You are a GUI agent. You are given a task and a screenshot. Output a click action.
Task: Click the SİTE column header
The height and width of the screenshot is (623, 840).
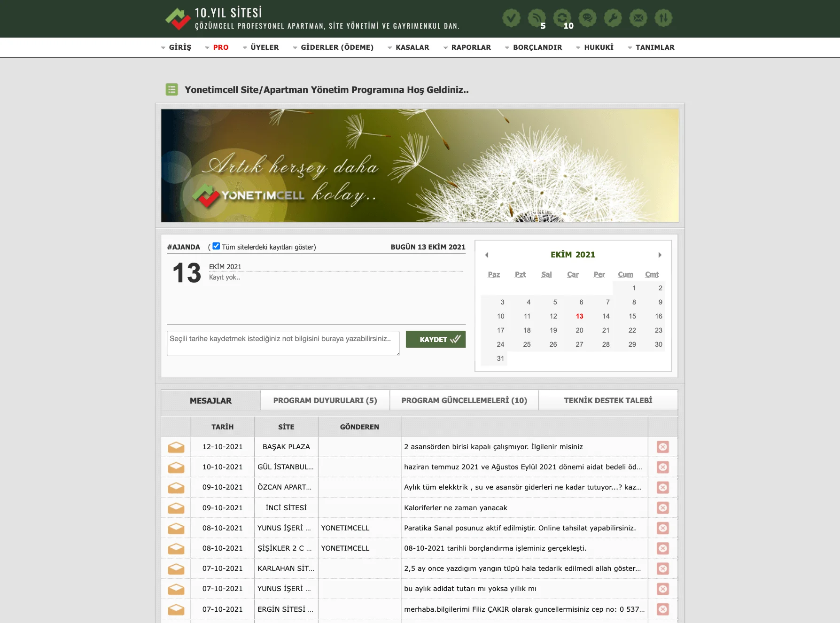click(286, 427)
